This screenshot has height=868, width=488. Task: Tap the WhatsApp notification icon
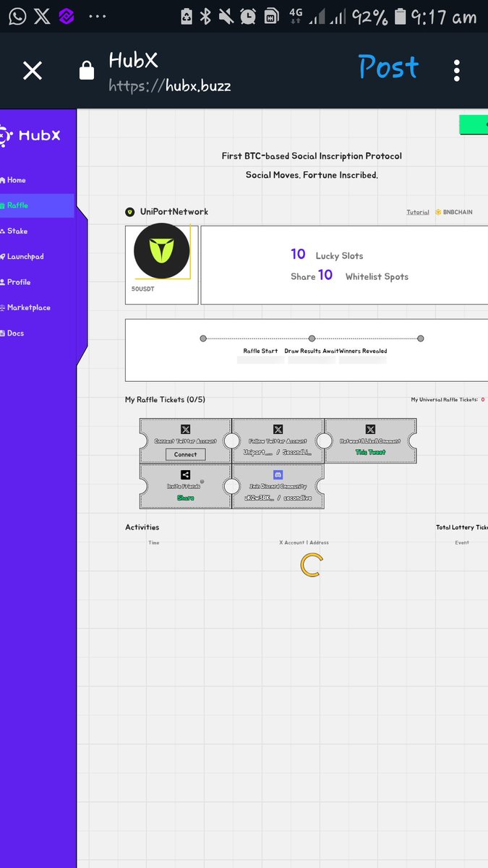point(17,16)
